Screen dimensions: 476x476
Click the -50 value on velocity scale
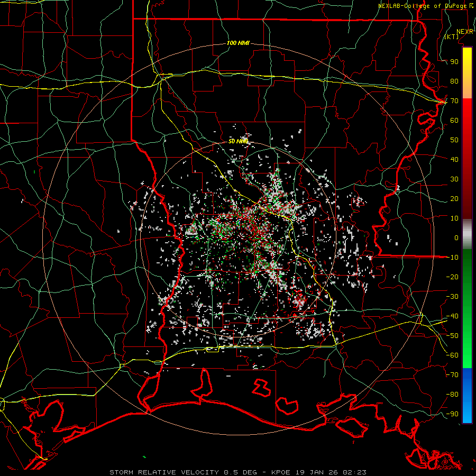coord(452,336)
